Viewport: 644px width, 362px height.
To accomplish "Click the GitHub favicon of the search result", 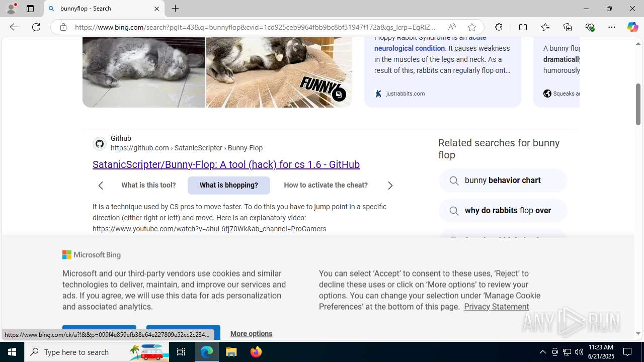I will tap(100, 144).
